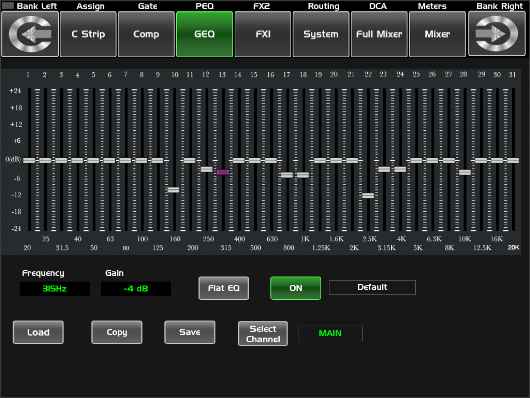
Task: Click the -4 dB Gain display
Action: pos(136,289)
